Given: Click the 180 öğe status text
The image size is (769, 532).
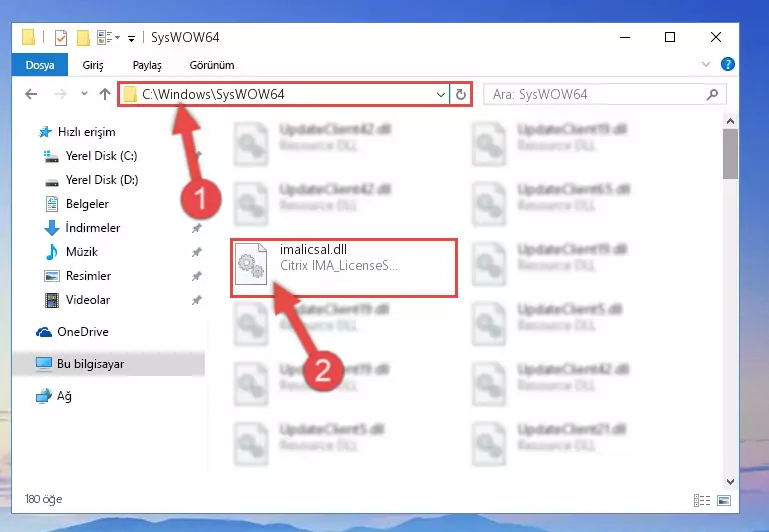Looking at the screenshot, I should (44, 499).
